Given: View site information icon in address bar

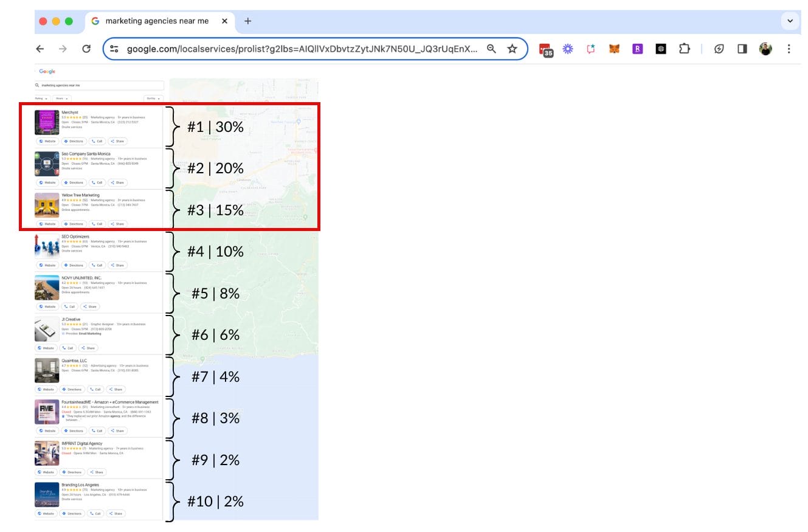Looking at the screenshot, I should click(x=114, y=49).
